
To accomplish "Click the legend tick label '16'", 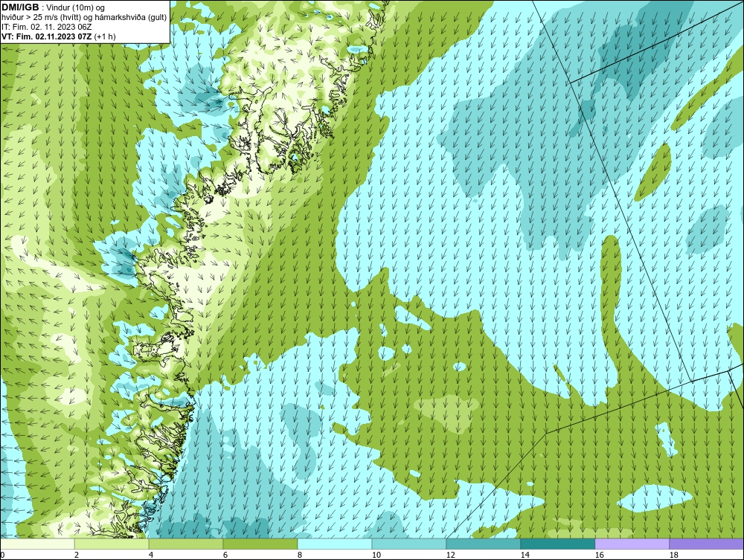I will coord(599,555).
